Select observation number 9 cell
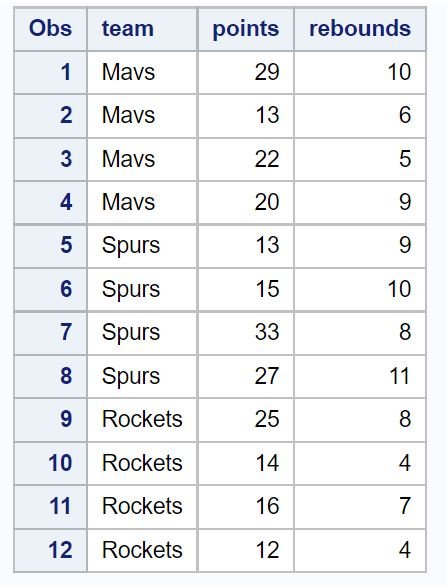447x587 pixels. (x=50, y=420)
